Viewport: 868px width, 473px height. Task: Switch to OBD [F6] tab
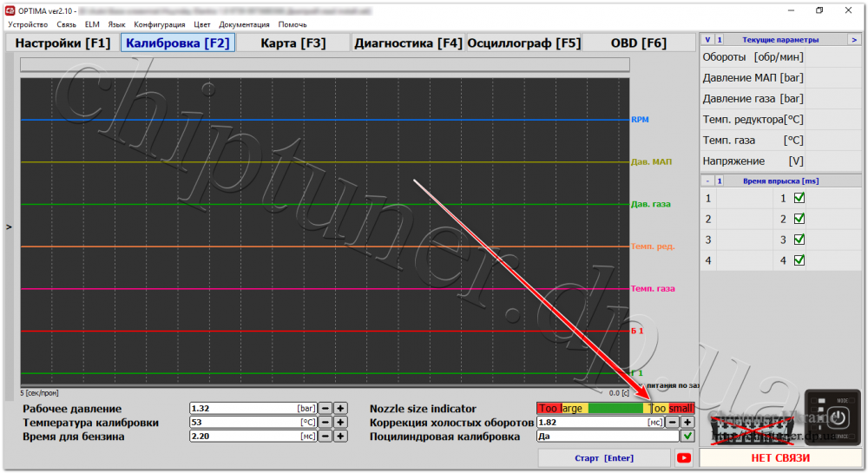point(638,43)
